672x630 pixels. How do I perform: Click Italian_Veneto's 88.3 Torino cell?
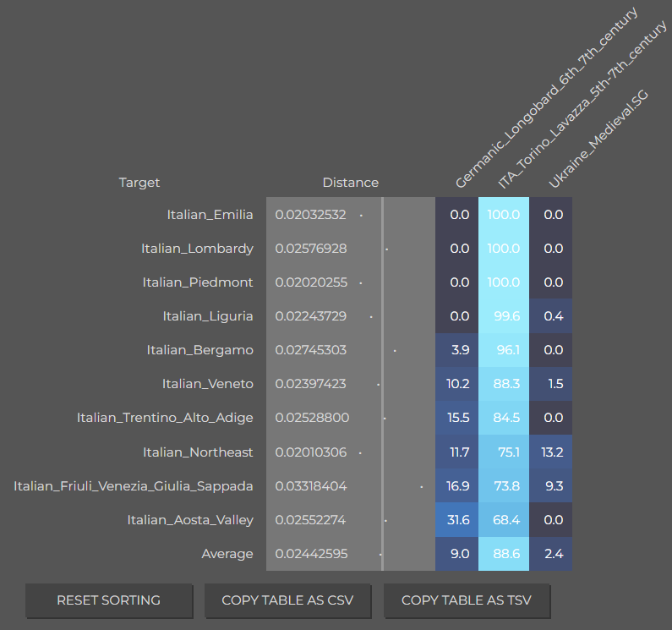(x=504, y=384)
